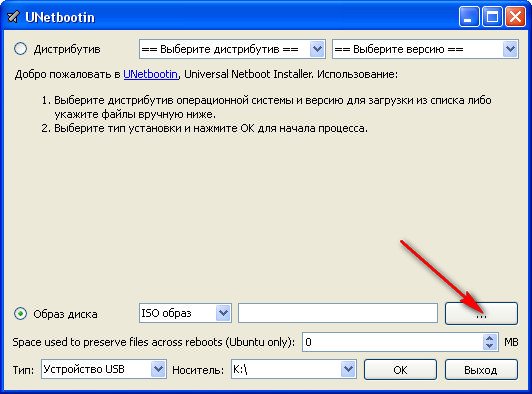This screenshot has width=532, height=394.
Task: Open the Устройство USB type dropdown
Action: (x=104, y=369)
